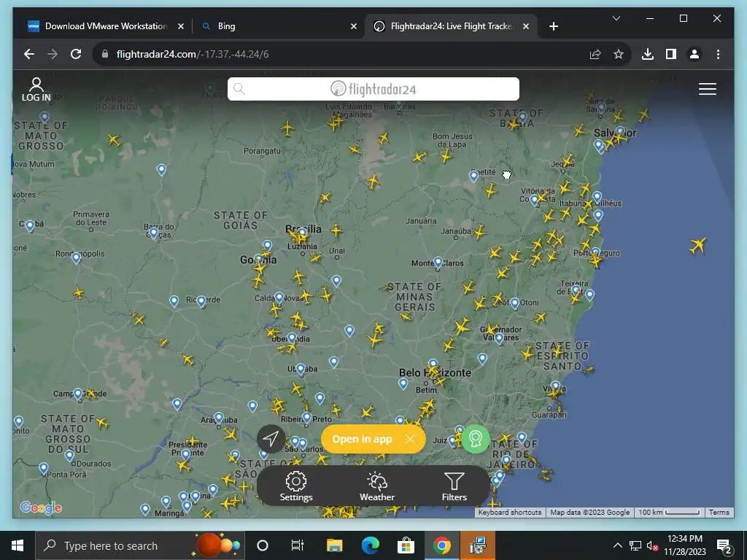Viewport: 747px width, 560px height.
Task: Open the Windows Start menu
Action: tap(18, 545)
